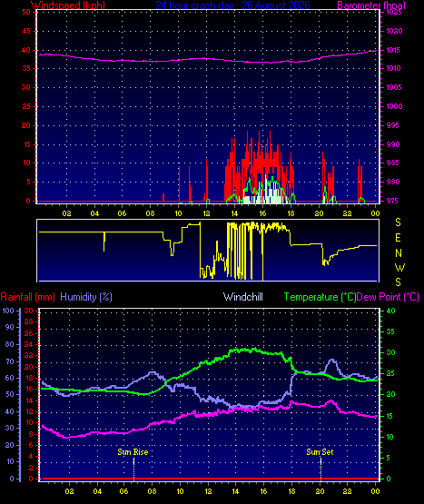Select the Rainfall (mm) legend label
Image resolution: width=424 pixels, height=504 pixels.
(27, 297)
